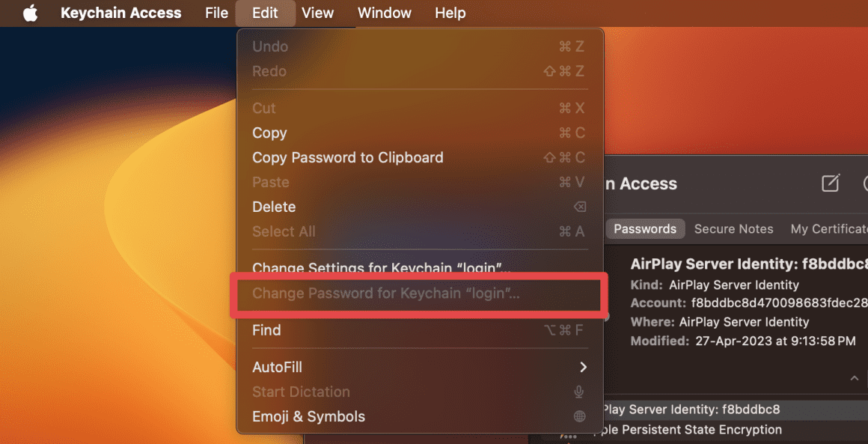Select Change Settings for Keychain "login"
The image size is (868, 444).
[377, 267]
